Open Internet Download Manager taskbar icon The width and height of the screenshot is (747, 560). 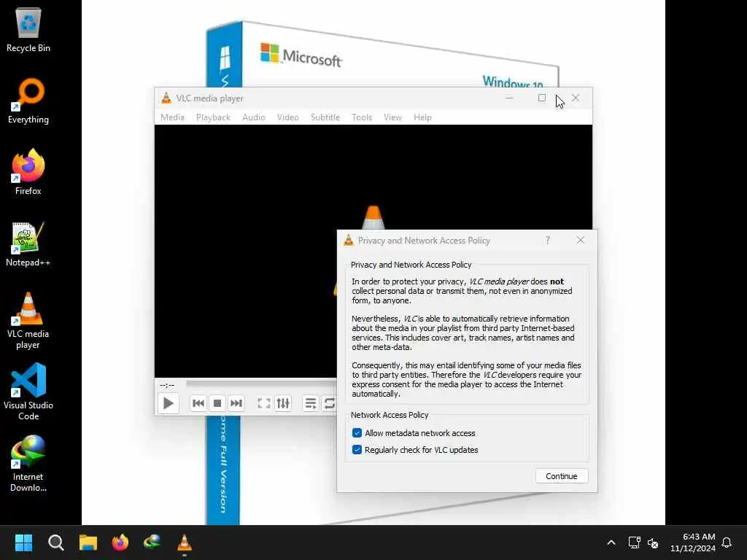[152, 542]
